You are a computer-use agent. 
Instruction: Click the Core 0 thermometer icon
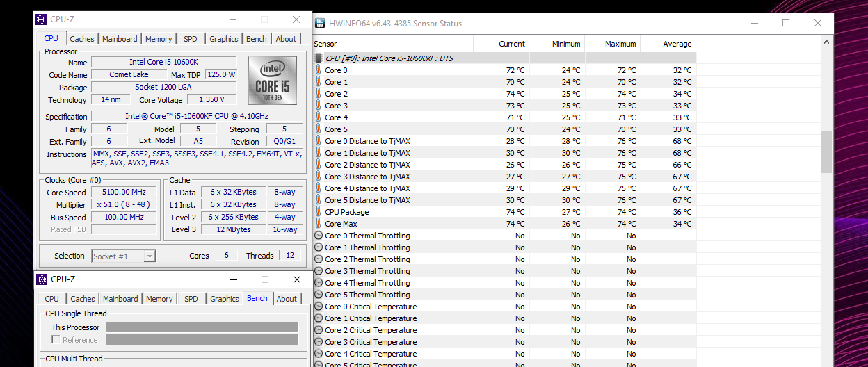tap(319, 70)
